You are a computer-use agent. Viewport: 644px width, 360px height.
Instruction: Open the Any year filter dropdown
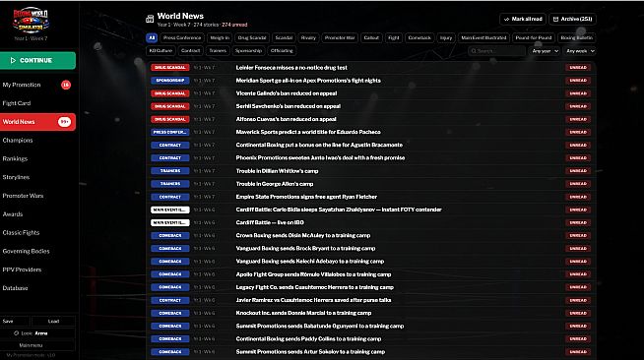[x=545, y=51]
